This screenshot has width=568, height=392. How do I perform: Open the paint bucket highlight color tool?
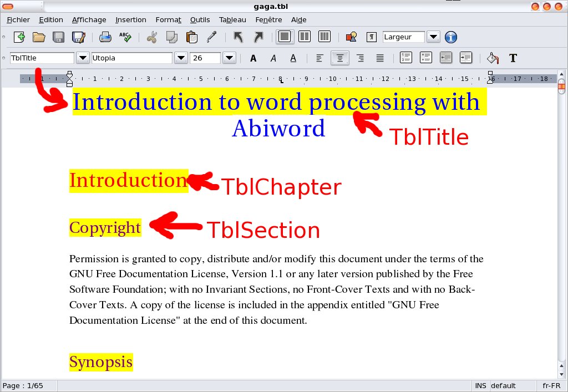click(x=493, y=58)
